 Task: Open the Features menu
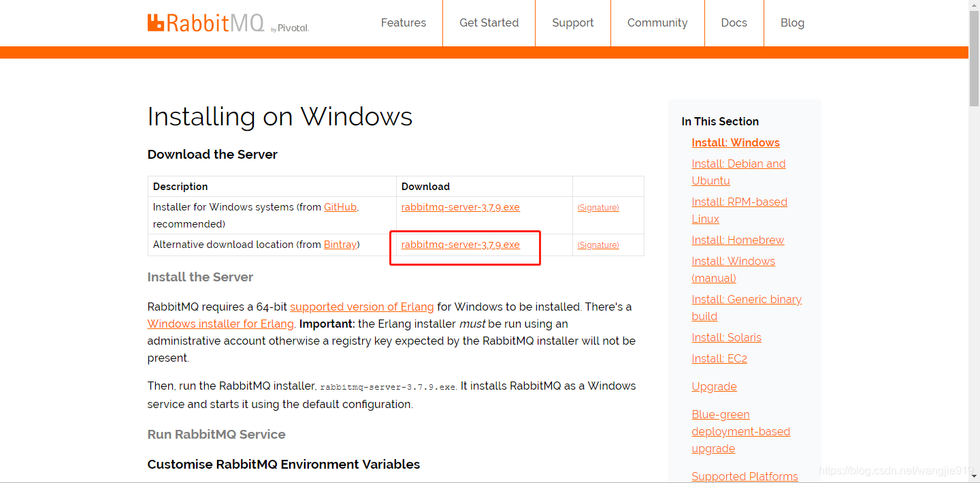coord(404,22)
